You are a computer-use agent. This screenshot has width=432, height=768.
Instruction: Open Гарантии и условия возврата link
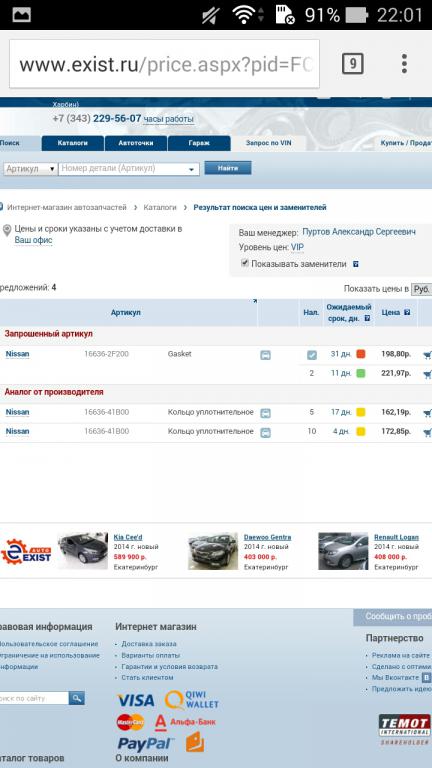coord(169,667)
